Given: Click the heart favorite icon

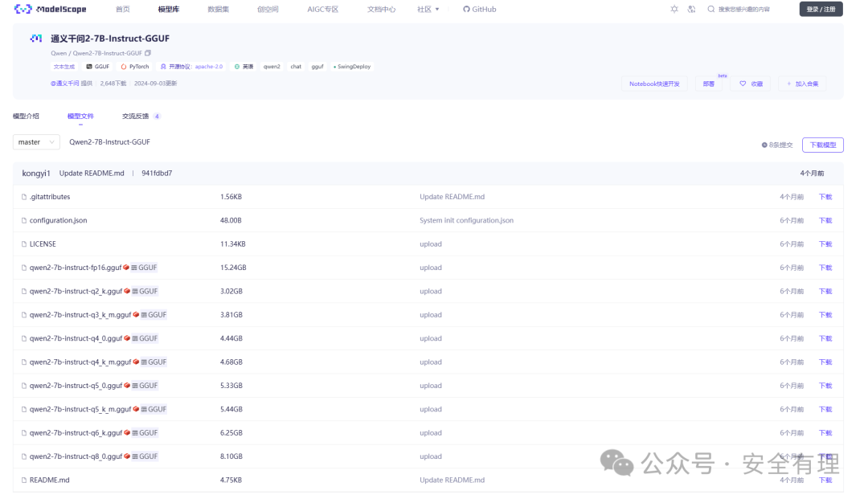Looking at the screenshot, I should pos(743,84).
